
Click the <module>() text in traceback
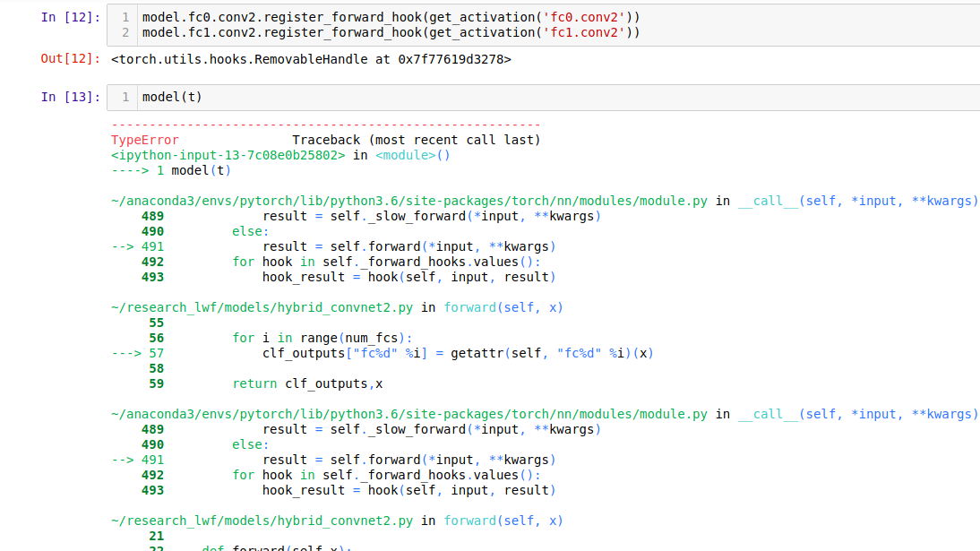pos(412,155)
